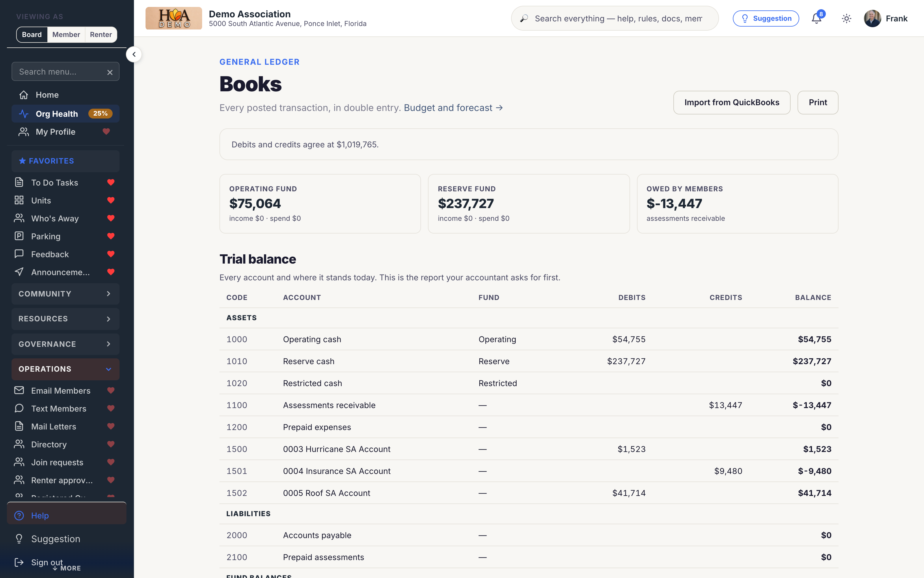Unfavorite To Do Tasks heart
The width and height of the screenshot is (924, 578).
tap(111, 182)
